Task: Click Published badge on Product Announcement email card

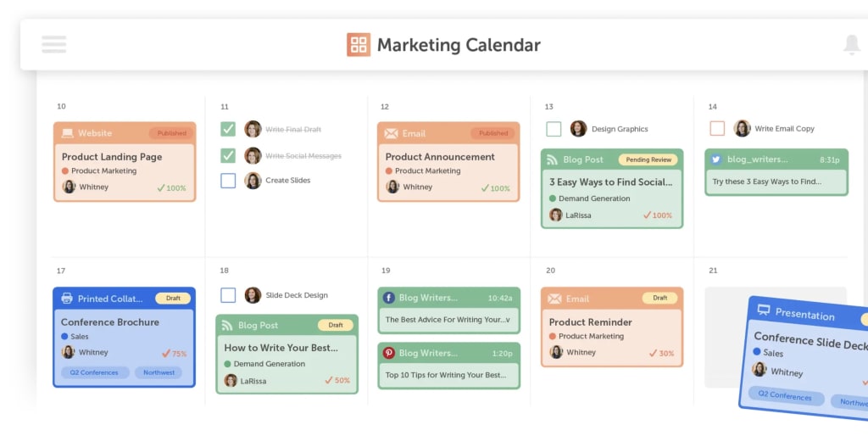Action: click(492, 133)
